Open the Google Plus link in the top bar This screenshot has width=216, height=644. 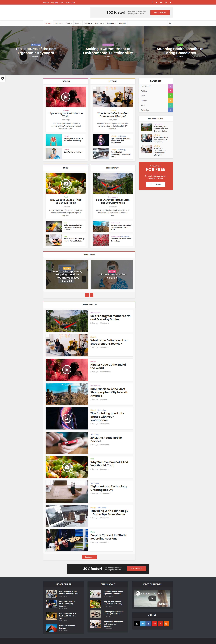point(161,2)
